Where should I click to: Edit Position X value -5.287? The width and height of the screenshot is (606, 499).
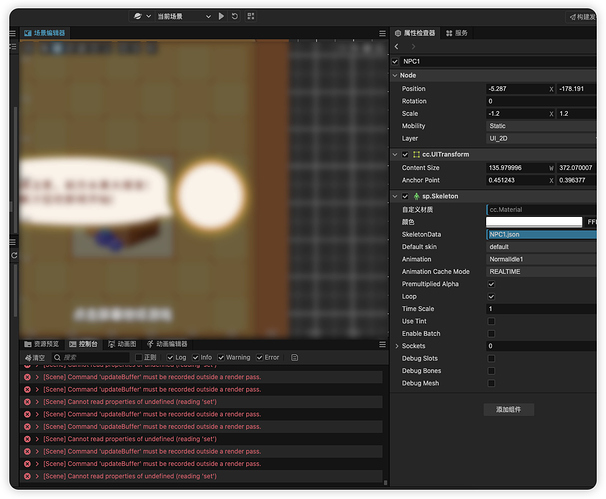517,89
